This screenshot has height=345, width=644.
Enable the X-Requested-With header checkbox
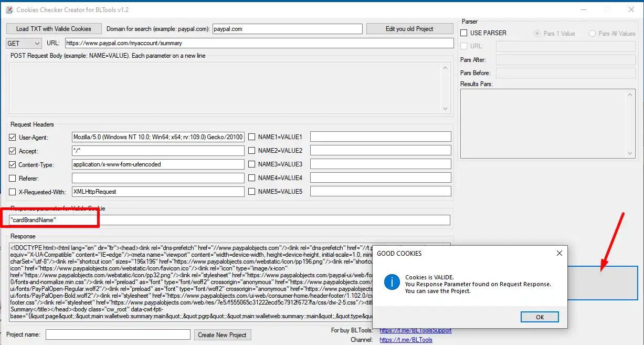(13, 192)
